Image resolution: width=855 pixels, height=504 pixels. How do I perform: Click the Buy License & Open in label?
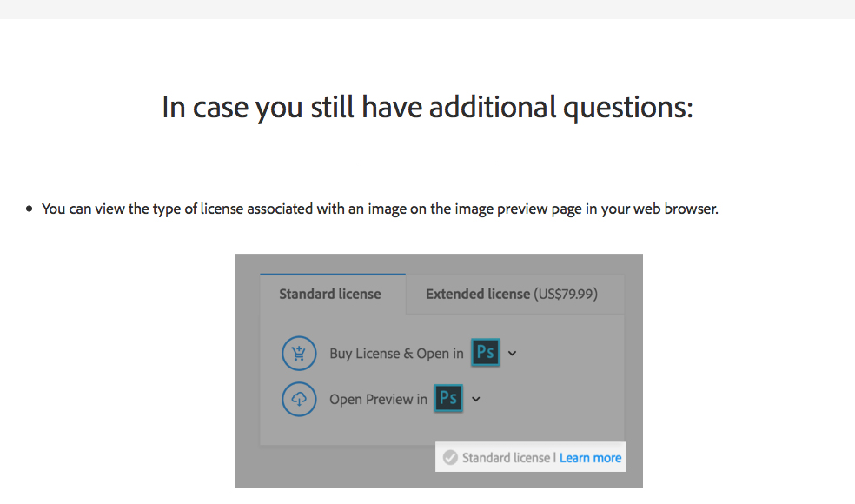(396, 354)
